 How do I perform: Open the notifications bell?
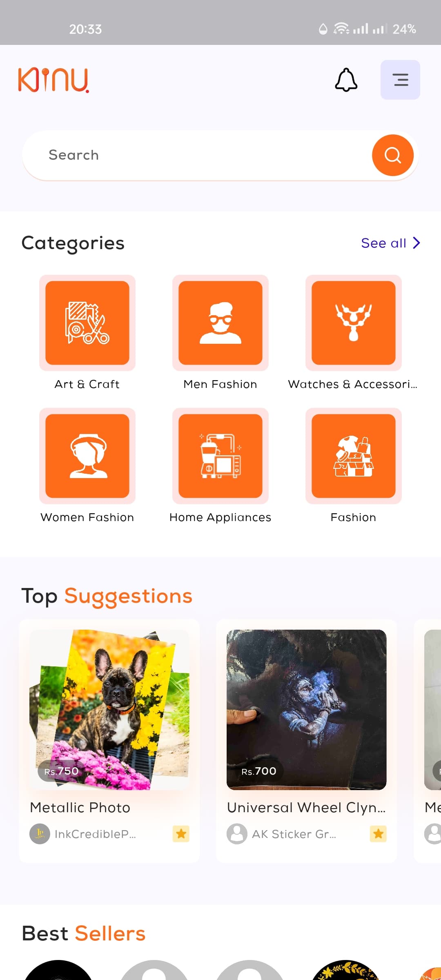346,80
